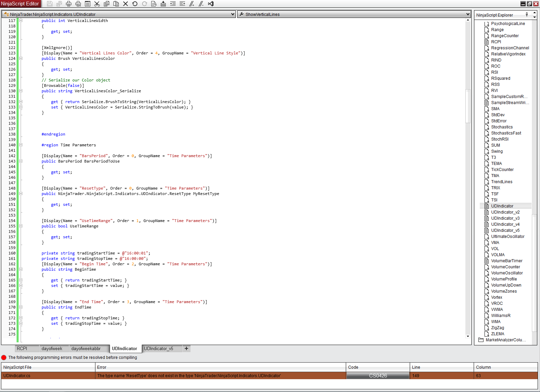Collapse the BeginTime property at line 163

[21, 269]
